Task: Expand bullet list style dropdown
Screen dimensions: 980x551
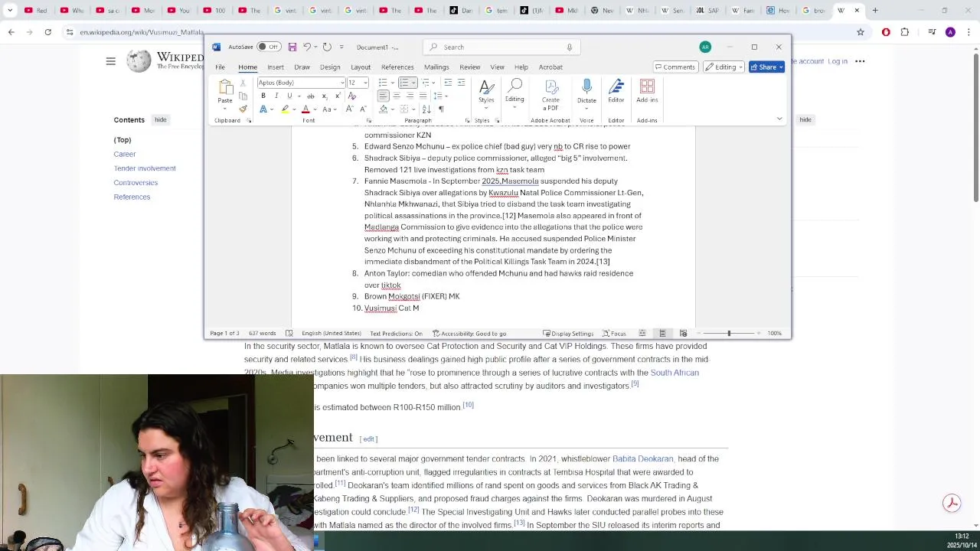Action: pos(392,83)
